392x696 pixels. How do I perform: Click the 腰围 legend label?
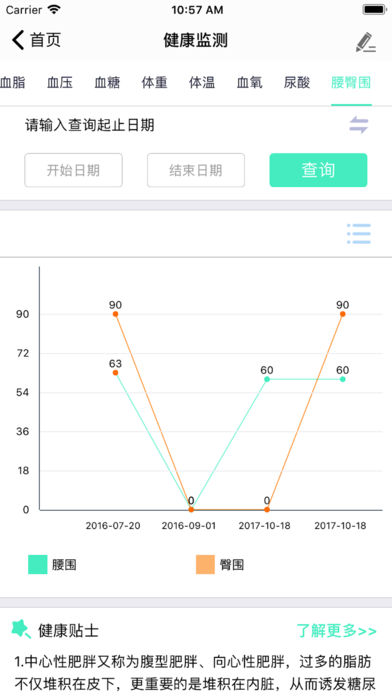[64, 565]
